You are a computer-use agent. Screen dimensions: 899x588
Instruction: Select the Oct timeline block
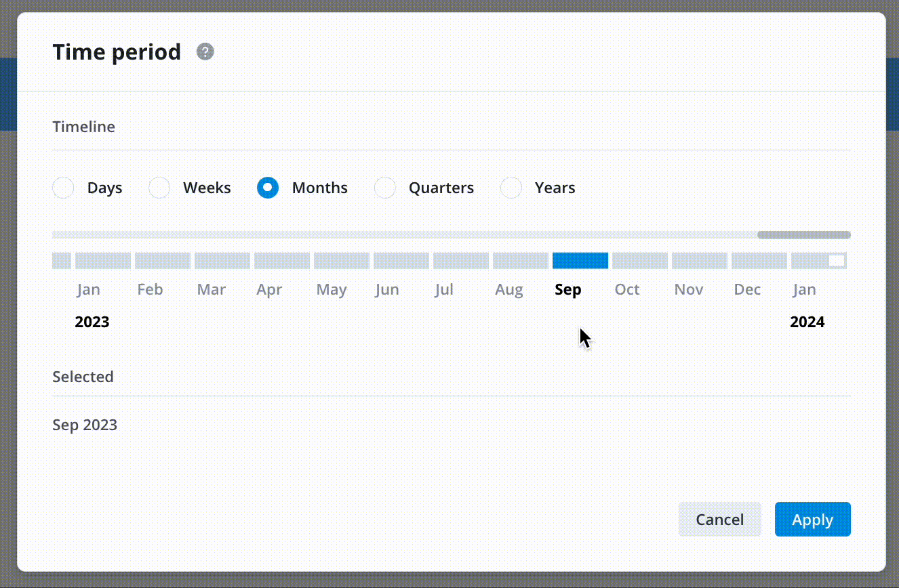[640, 261]
